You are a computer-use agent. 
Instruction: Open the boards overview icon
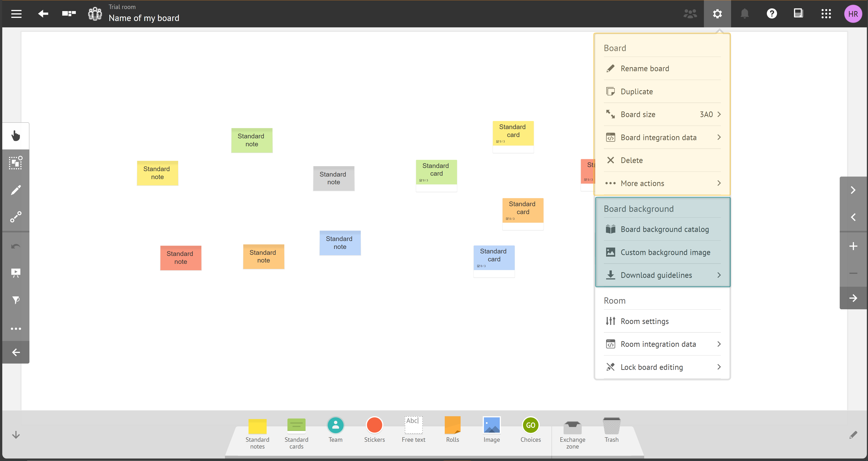click(69, 14)
